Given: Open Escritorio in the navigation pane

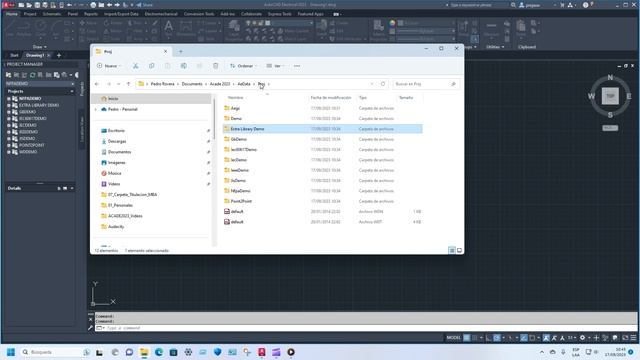Looking at the screenshot, I should click(x=116, y=131).
